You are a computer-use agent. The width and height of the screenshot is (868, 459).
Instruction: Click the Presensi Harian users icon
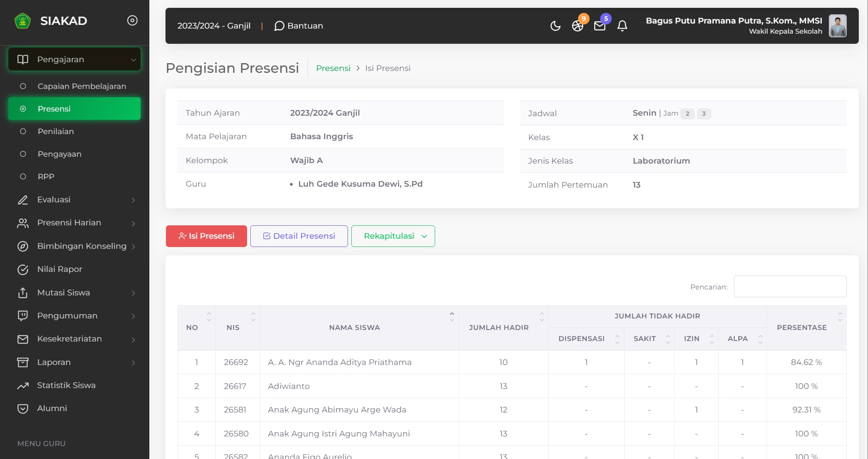pos(23,223)
